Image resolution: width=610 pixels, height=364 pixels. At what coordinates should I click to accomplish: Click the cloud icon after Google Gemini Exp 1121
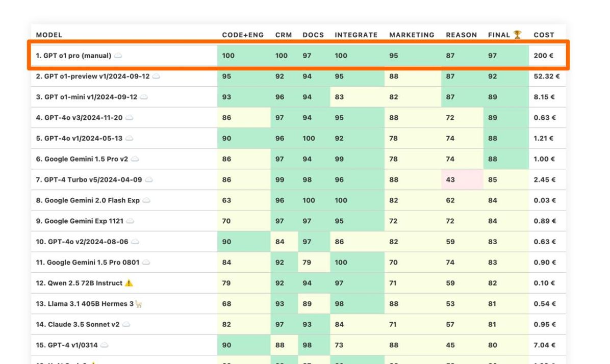pos(130,221)
